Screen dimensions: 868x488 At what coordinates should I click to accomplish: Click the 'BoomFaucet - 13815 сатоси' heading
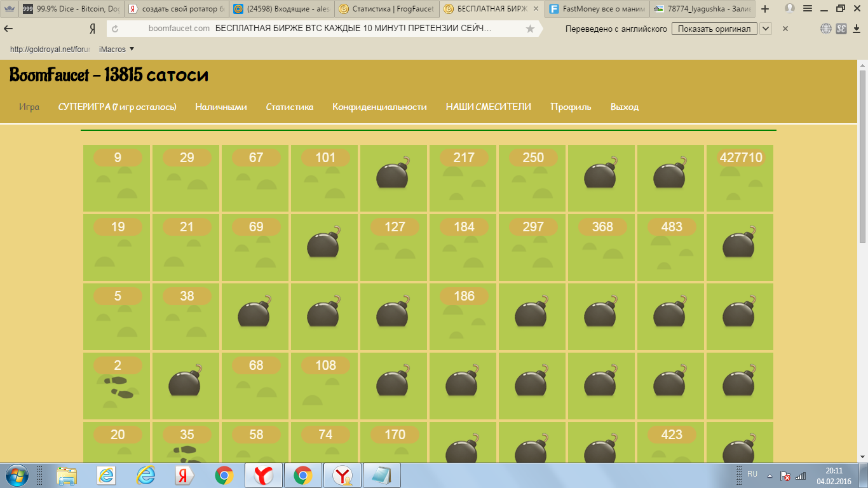coord(109,76)
